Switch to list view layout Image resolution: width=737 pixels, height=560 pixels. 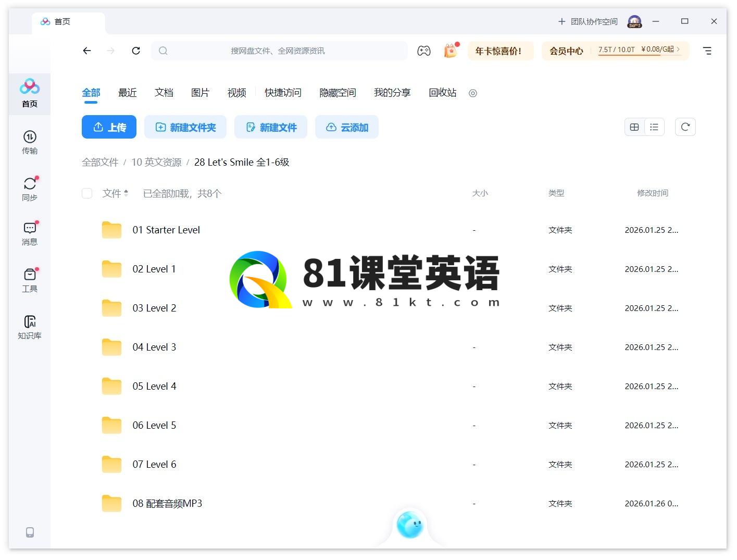[654, 127]
